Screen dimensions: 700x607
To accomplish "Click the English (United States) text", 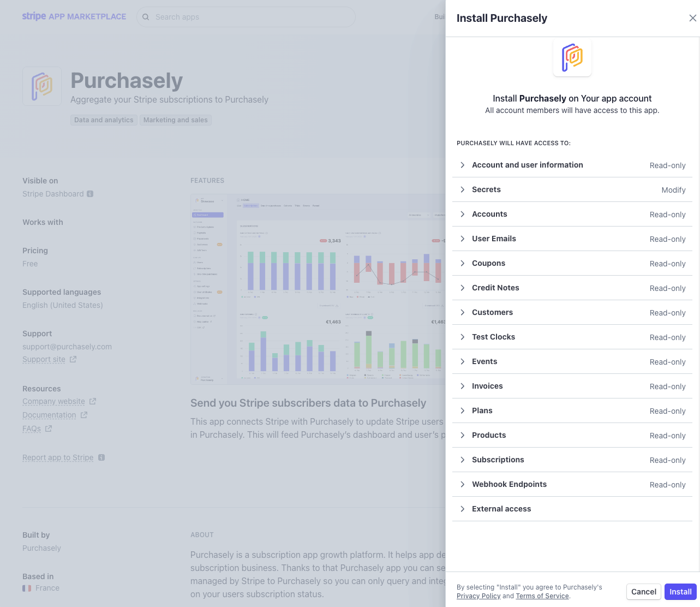I will click(63, 305).
